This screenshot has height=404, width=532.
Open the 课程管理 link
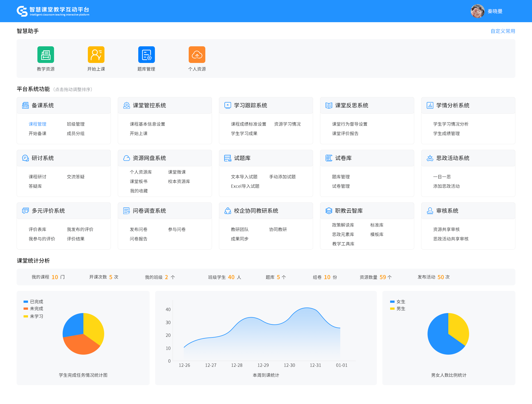click(37, 124)
